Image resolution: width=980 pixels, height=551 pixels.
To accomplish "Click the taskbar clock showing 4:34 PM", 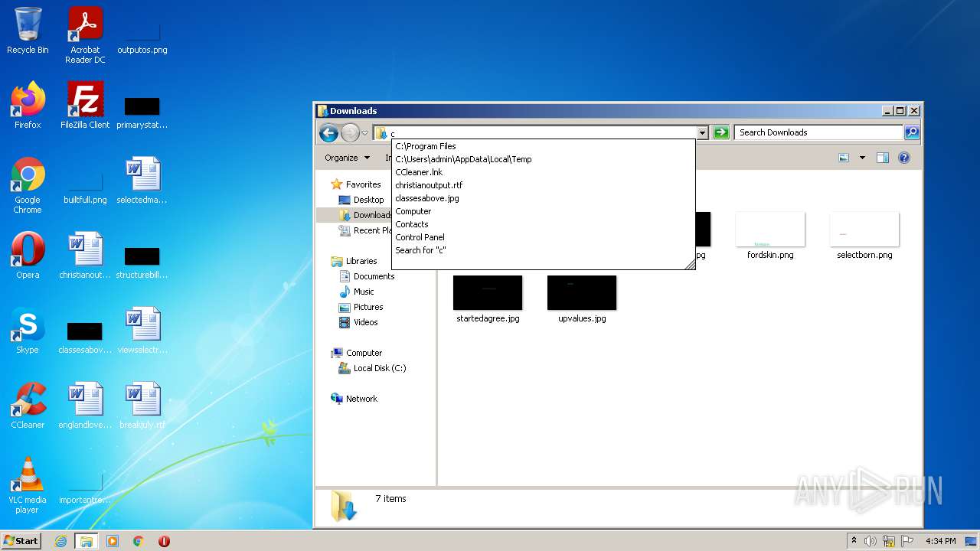I will point(940,541).
